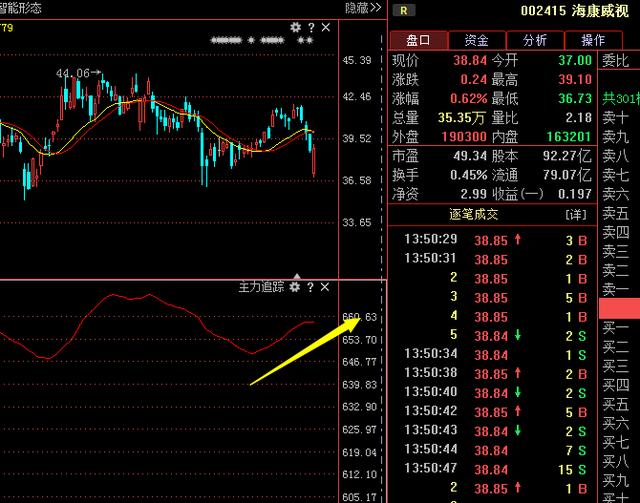The image size is (640, 503).
Task: Select the 买九 order row label
Action: tap(616, 480)
